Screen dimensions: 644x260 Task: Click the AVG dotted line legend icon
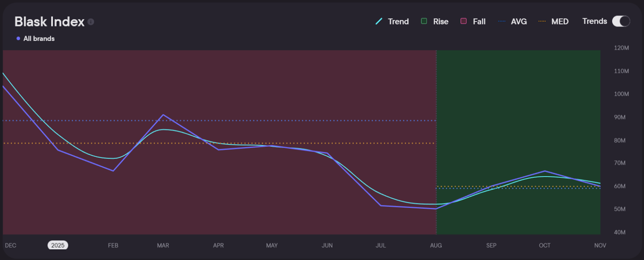click(x=502, y=21)
